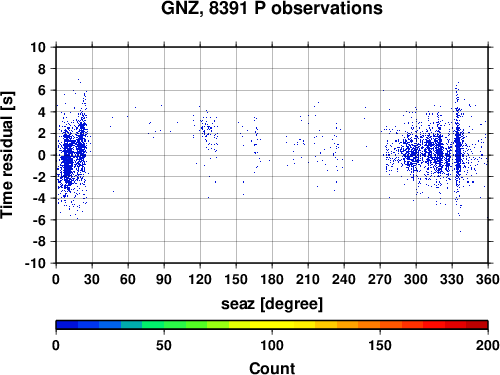Pick the green segment near 50 on colorbar

click(164, 325)
